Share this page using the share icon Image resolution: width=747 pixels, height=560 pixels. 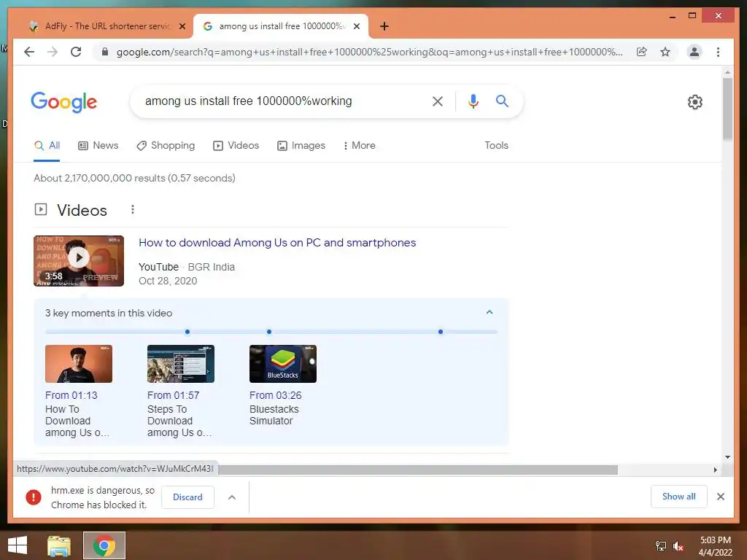click(642, 52)
